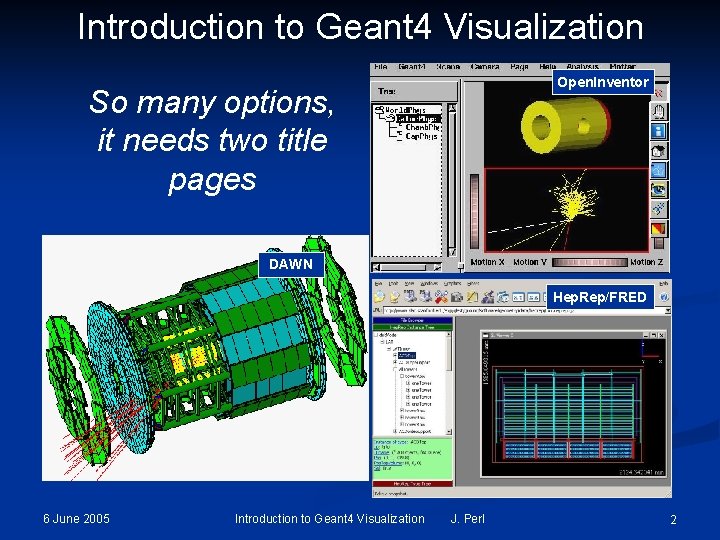The image size is (720, 540).
Task: Click the red X icon below the OpenInventor label
Action: click(659, 94)
